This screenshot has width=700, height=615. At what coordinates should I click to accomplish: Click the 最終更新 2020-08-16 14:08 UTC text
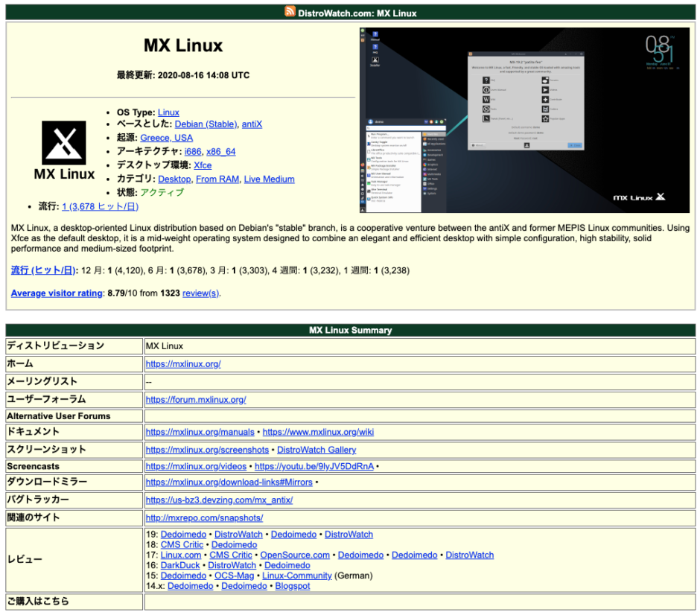183,75
